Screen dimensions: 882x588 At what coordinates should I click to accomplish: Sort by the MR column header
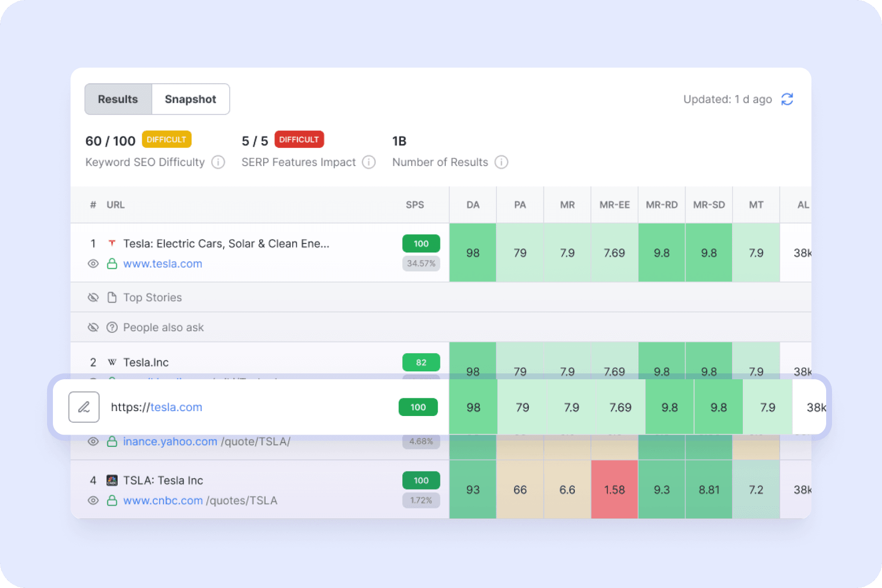tap(567, 205)
